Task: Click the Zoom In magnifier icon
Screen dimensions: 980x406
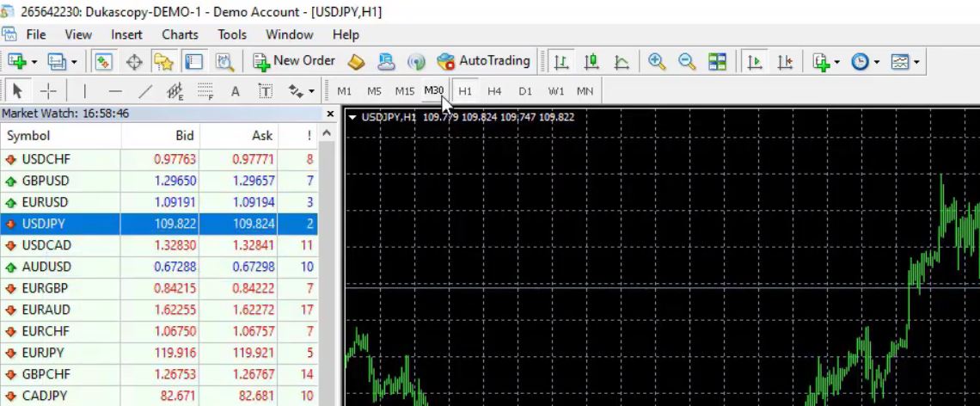Action: coord(656,61)
